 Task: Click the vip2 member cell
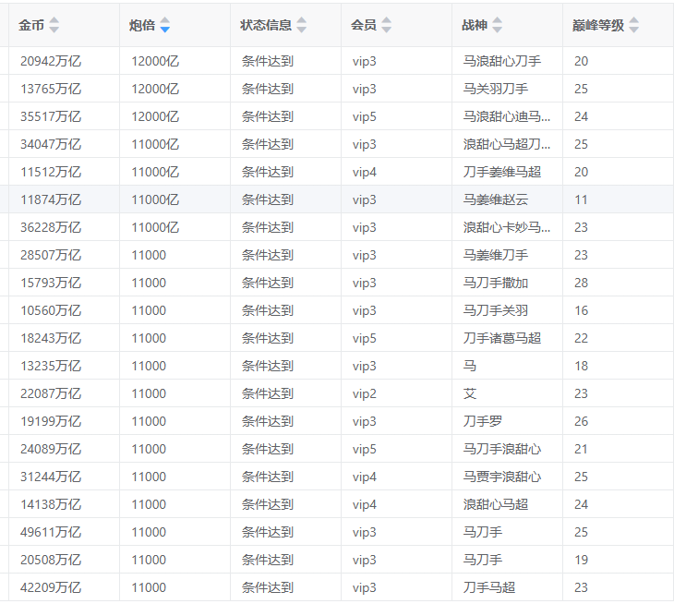point(365,393)
